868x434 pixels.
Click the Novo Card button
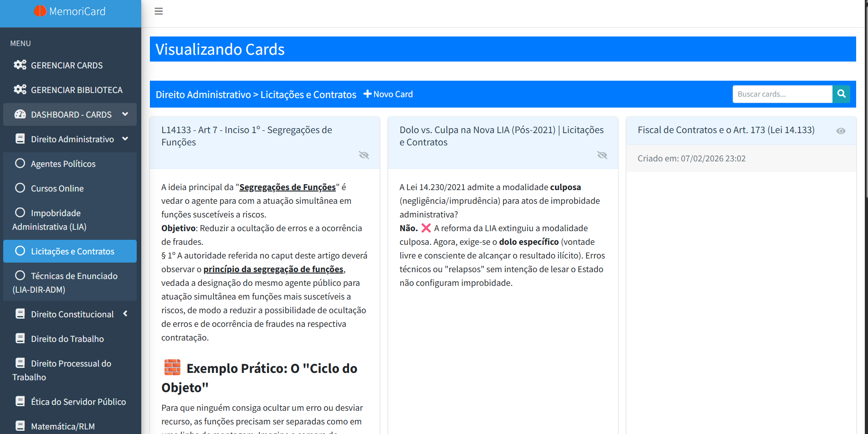388,94
